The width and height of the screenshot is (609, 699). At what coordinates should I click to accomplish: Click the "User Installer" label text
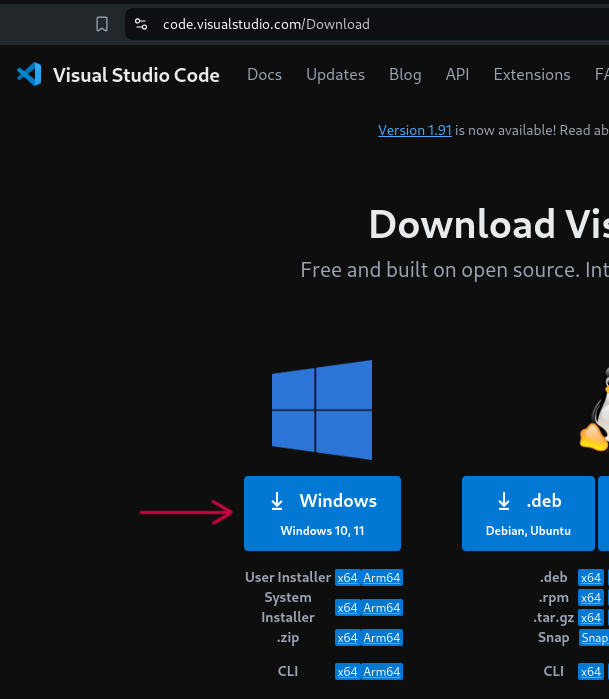pyautogui.click(x=288, y=577)
